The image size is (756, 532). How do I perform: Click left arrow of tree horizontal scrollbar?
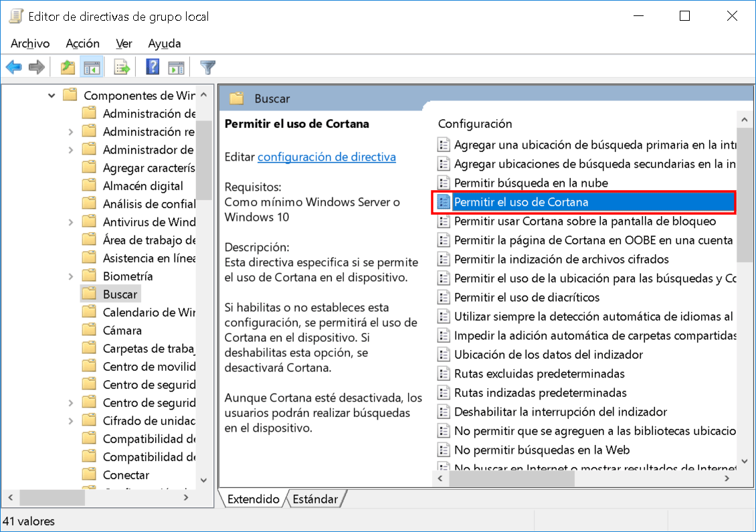(11, 497)
